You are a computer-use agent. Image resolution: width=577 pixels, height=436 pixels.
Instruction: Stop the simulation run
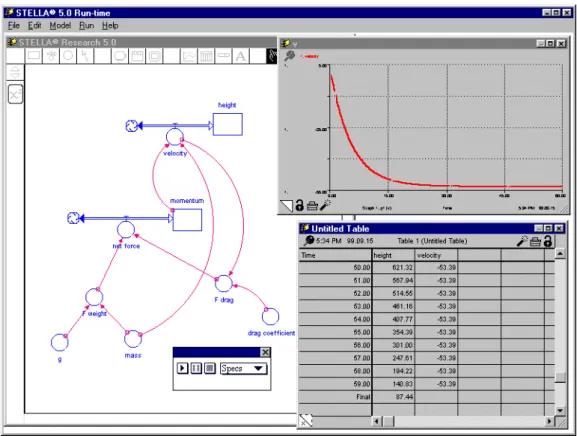(210, 368)
